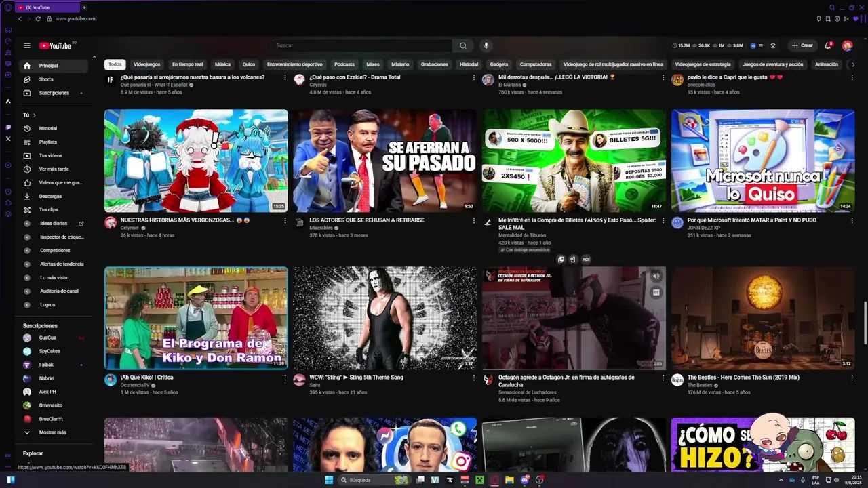Select the Computadoras filter chip
The image size is (868, 488).
pos(536,64)
